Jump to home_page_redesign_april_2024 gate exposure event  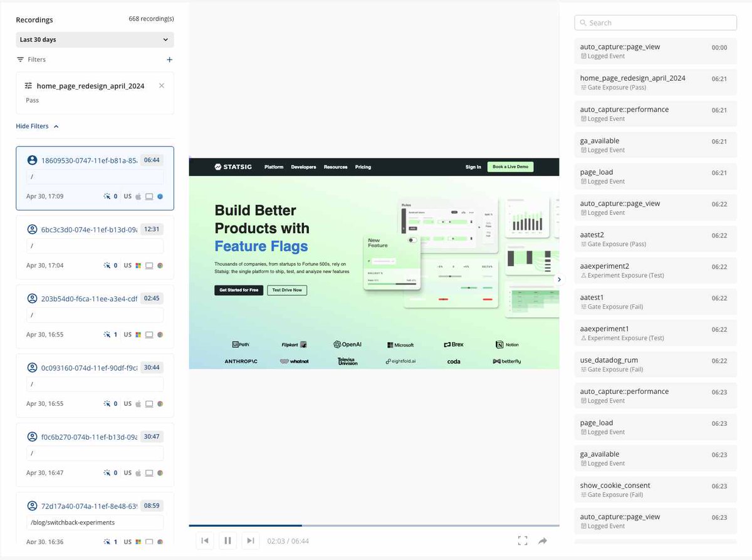pos(655,82)
